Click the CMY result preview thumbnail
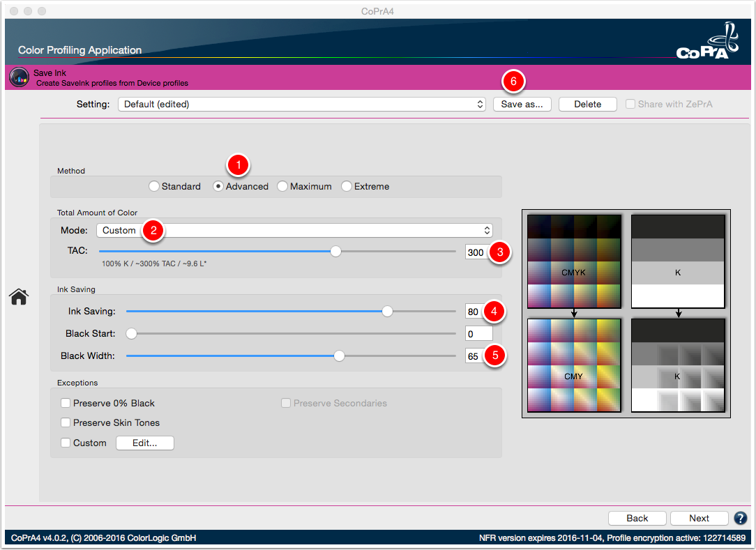The image size is (756, 550). (574, 365)
